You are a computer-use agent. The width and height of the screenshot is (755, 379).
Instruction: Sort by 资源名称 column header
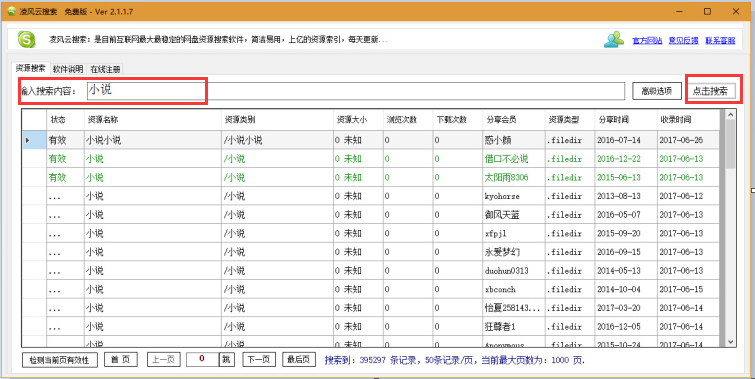[153, 120]
